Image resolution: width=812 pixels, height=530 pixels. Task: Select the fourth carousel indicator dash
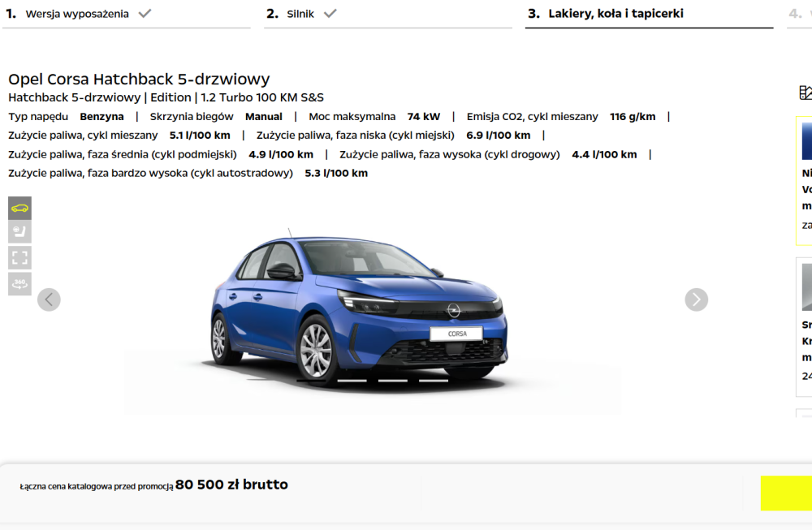point(434,381)
